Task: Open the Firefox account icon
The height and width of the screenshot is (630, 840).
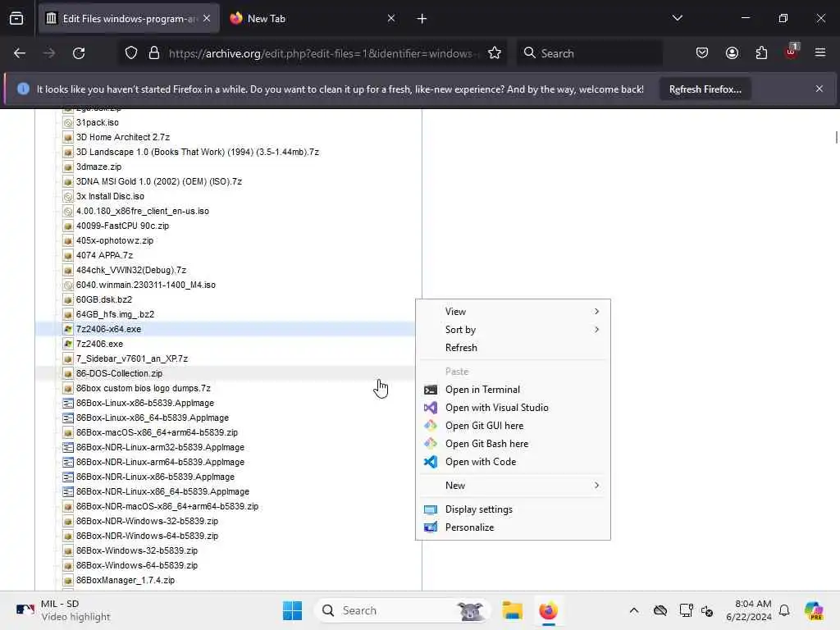Action: tap(732, 53)
